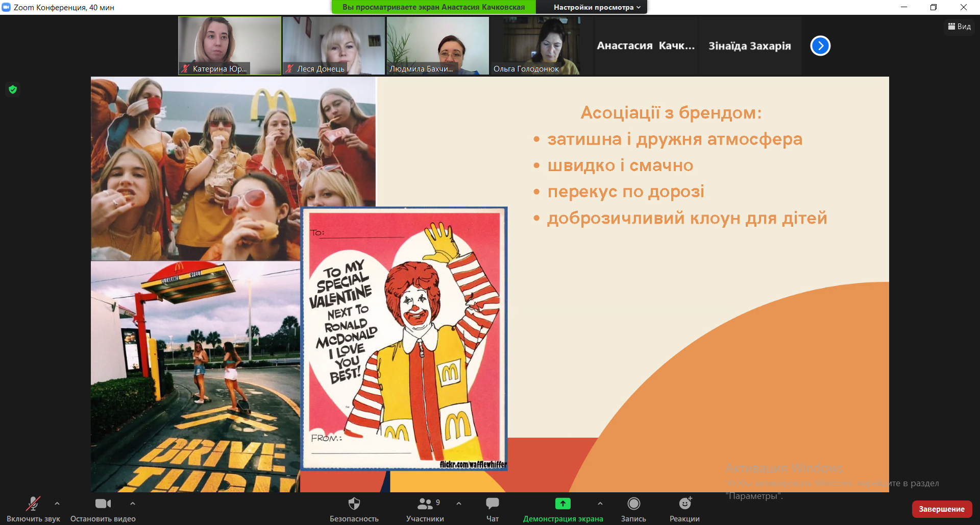The height and width of the screenshot is (525, 980).
Task: Click the Record circle icon
Action: pyautogui.click(x=633, y=504)
